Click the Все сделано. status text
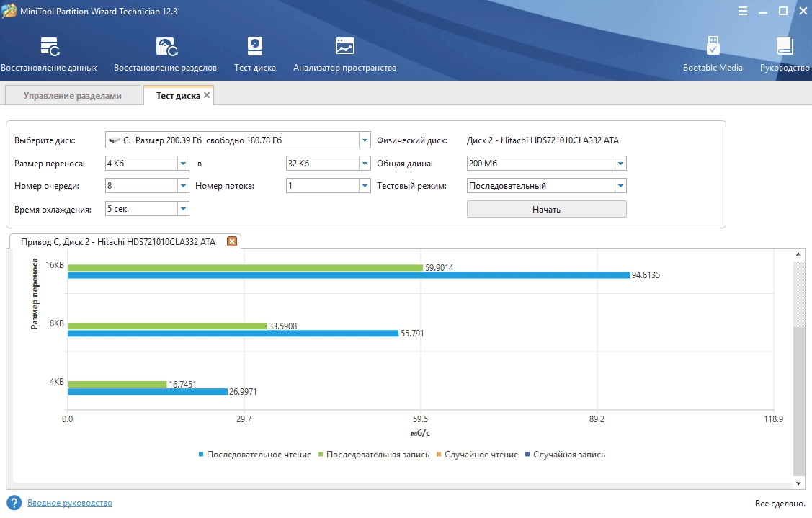Viewport: 812px width, 518px height. pyautogui.click(x=780, y=503)
